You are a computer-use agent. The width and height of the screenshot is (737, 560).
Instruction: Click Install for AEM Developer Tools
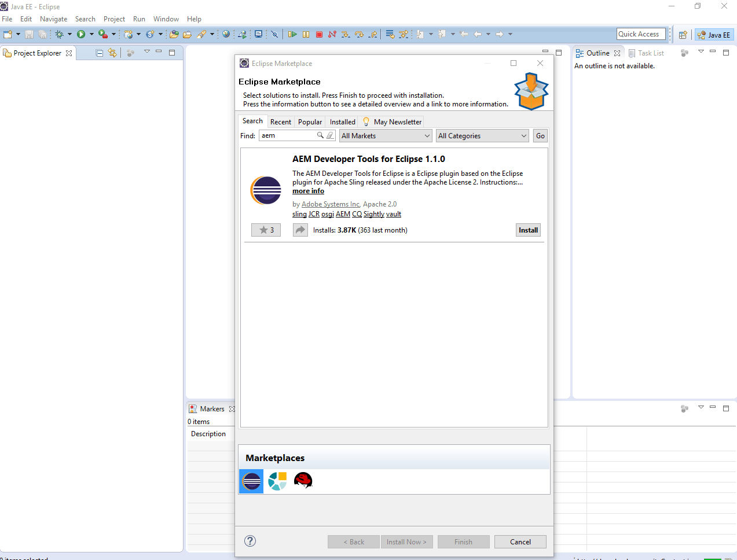pos(528,230)
